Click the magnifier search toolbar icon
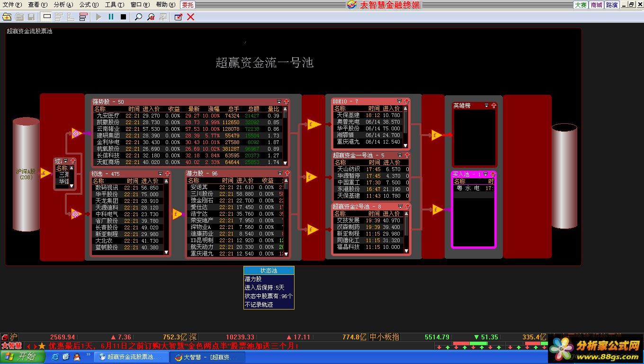Screen dimensions: 644x364 point(138,17)
